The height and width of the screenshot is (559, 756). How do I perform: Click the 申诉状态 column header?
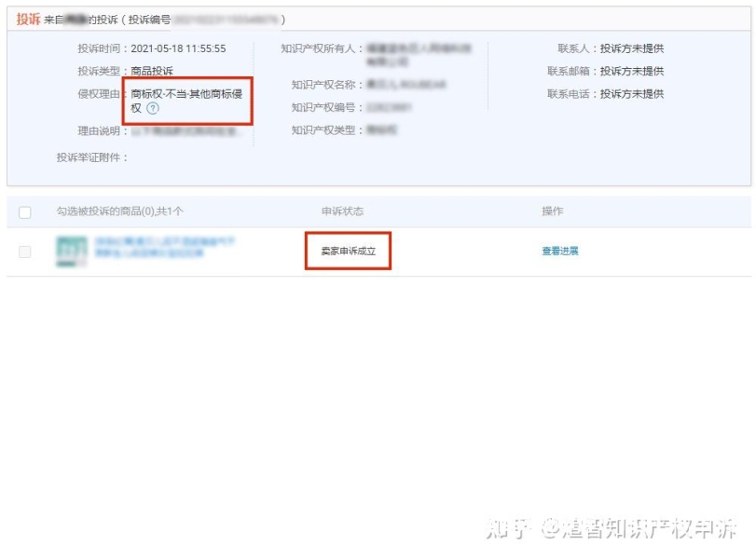coord(342,211)
